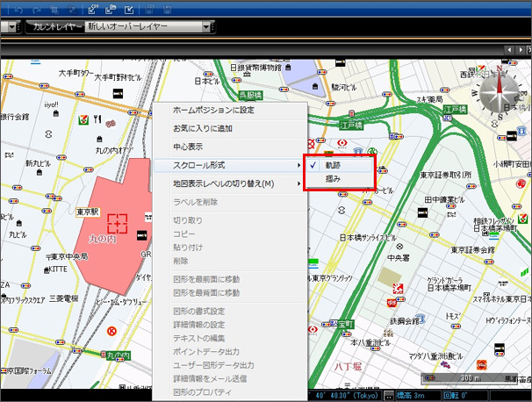Click the faded toolbar icon before CSV import

pyautogui.click(x=72, y=10)
